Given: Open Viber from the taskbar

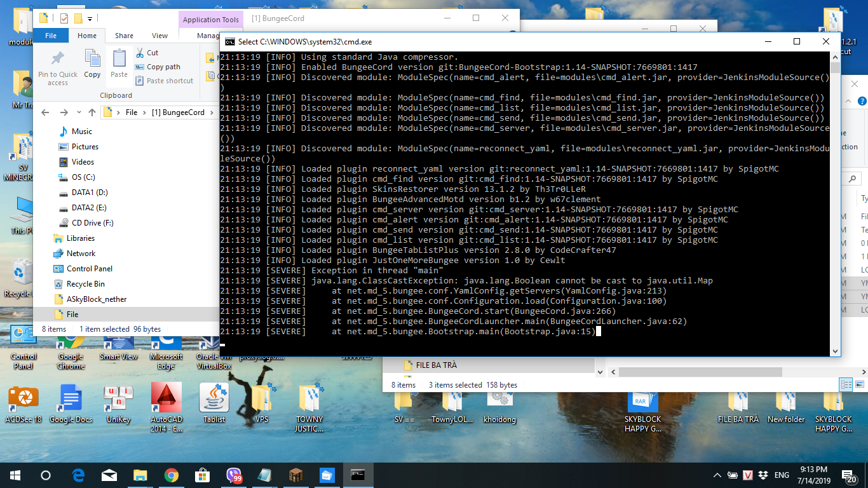Looking at the screenshot, I should tap(233, 475).
